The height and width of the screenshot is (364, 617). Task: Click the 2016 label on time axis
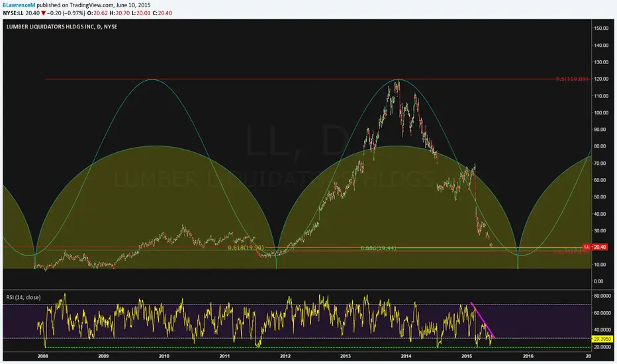(528, 356)
